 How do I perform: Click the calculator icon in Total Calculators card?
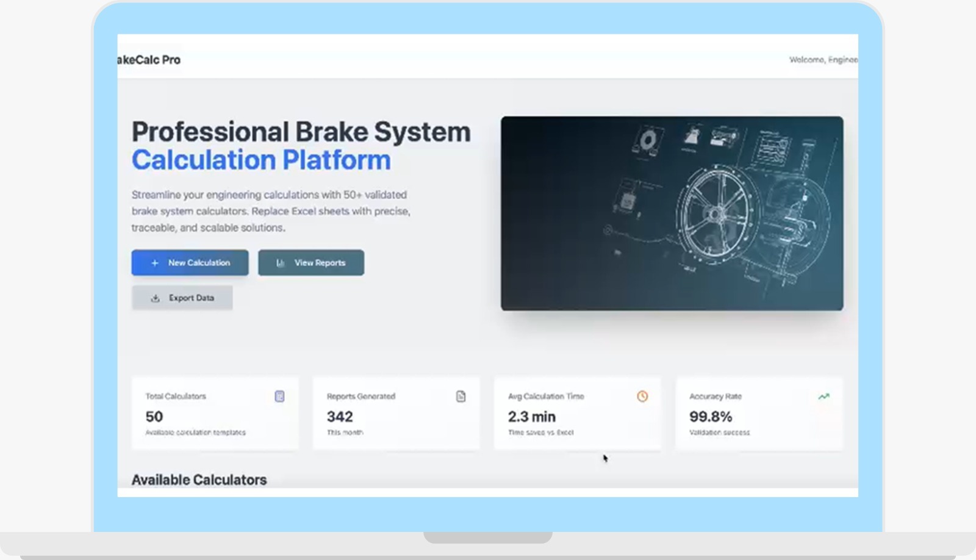279,397
